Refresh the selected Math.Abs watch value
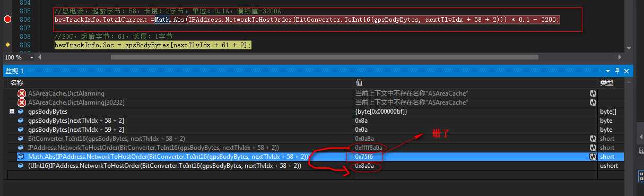644x196 pixels. point(593,157)
